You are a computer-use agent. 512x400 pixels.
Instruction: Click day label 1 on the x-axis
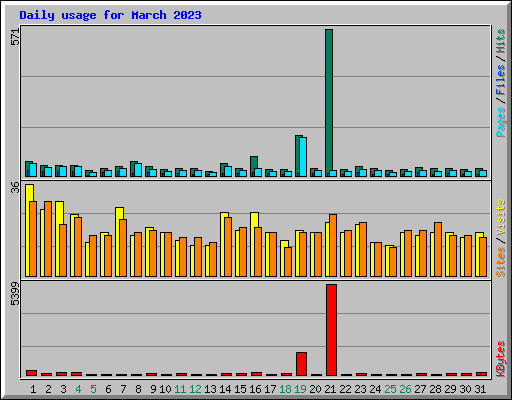(33, 389)
